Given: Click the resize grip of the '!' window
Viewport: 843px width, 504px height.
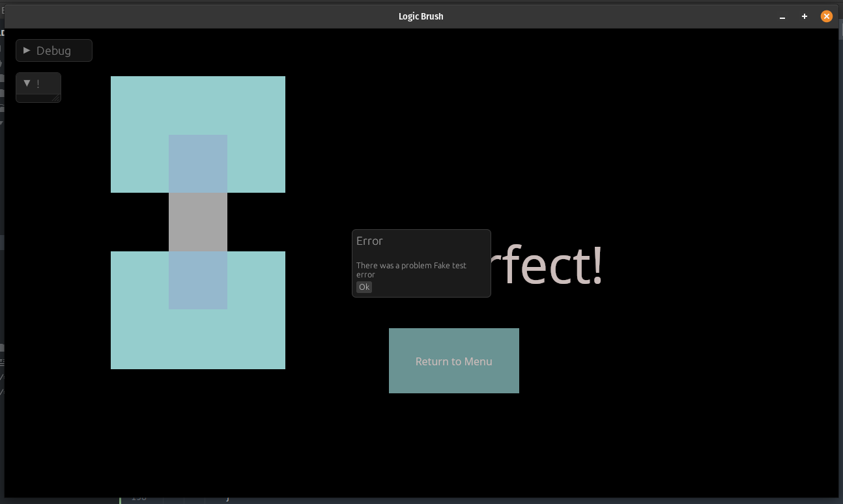Looking at the screenshot, I should [56, 98].
